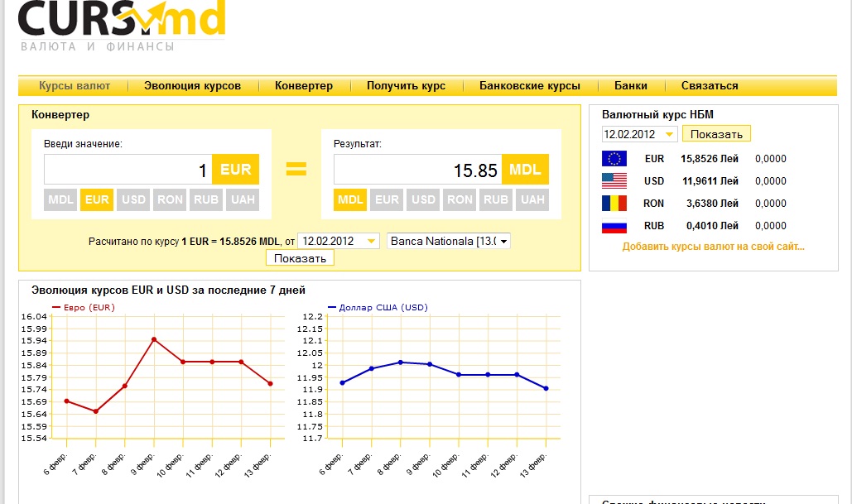Click the USA flag icon
The height and width of the screenshot is (504, 852).
[x=614, y=181]
